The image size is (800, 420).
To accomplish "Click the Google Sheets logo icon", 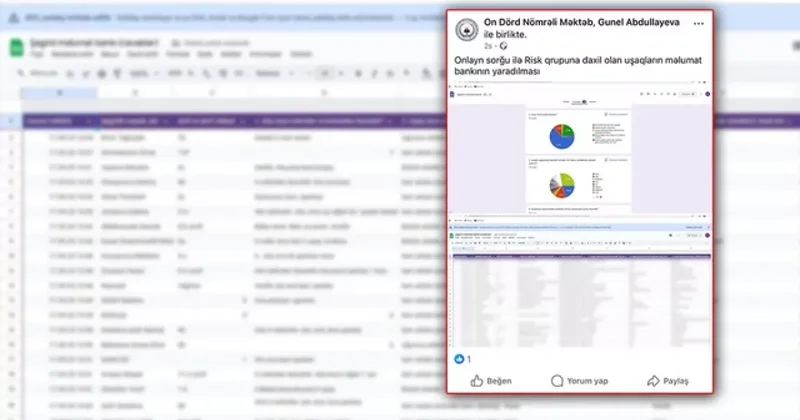I will [x=14, y=46].
